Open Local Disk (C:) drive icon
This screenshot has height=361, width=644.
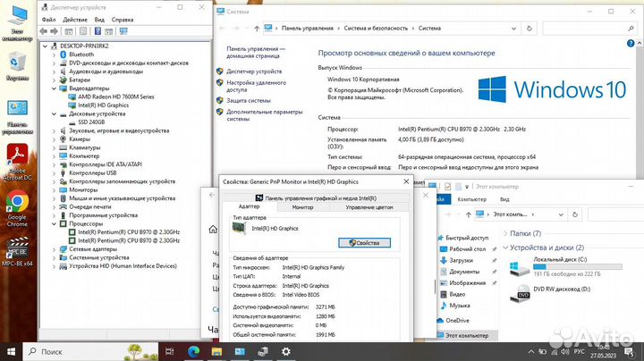click(x=519, y=267)
